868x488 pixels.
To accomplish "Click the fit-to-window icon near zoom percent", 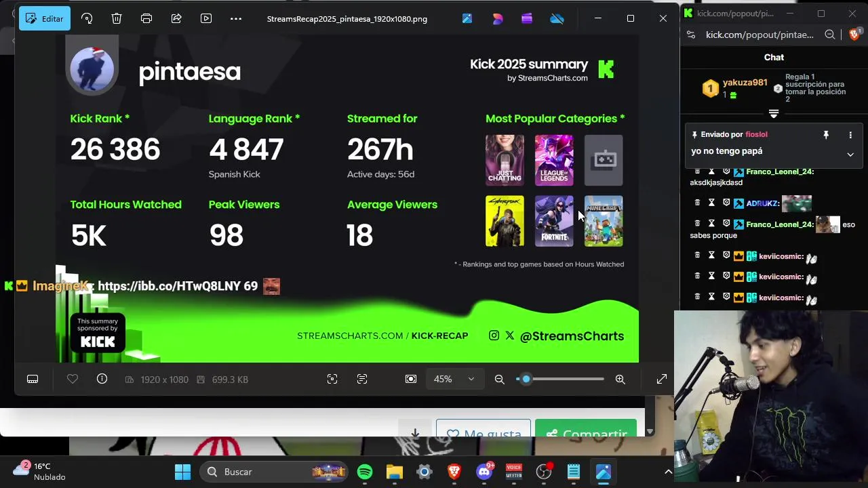I will click(411, 379).
